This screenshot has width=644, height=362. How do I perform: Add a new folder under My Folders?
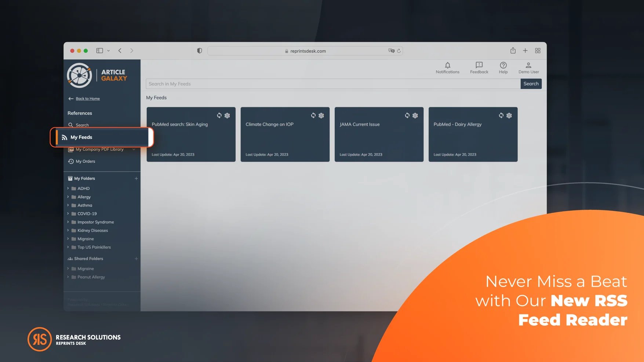(136, 179)
